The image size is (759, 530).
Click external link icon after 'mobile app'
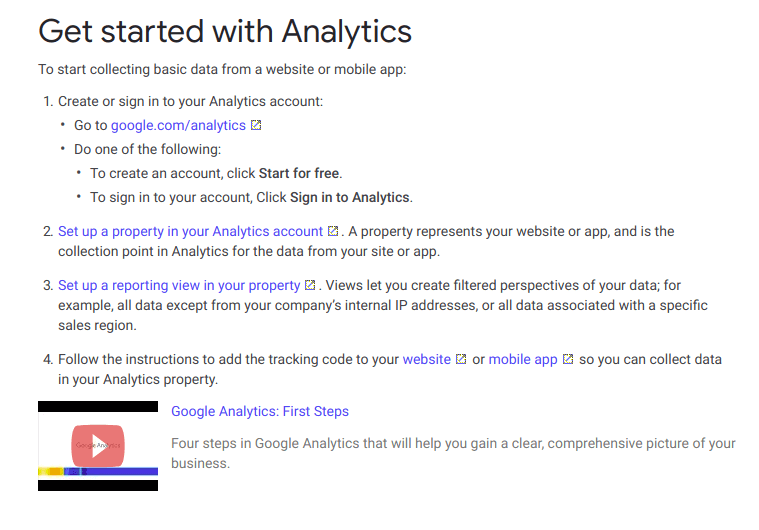coord(568,360)
